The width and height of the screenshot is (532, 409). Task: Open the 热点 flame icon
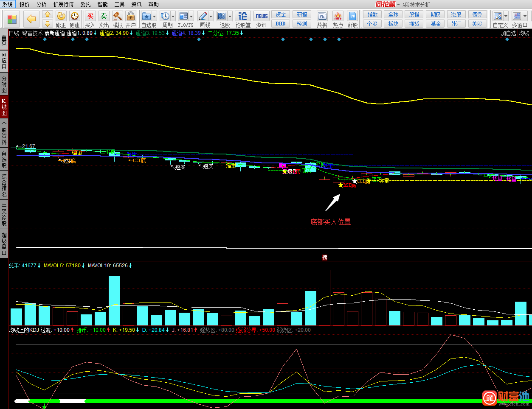pos(338,17)
